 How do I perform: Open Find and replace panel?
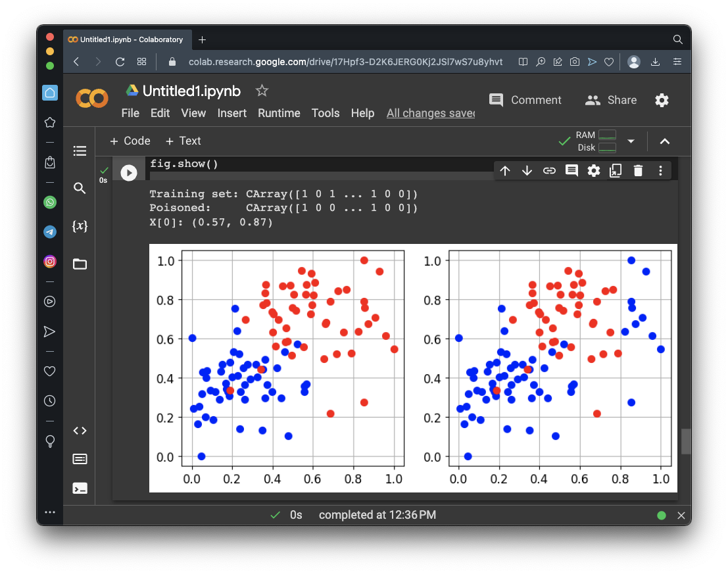pos(80,188)
